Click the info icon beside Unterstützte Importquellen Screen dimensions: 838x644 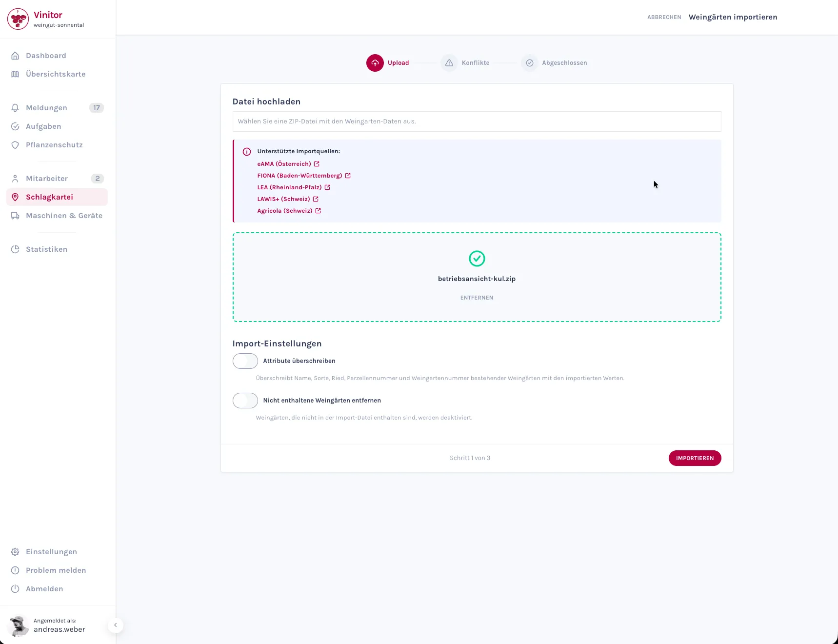tap(247, 152)
